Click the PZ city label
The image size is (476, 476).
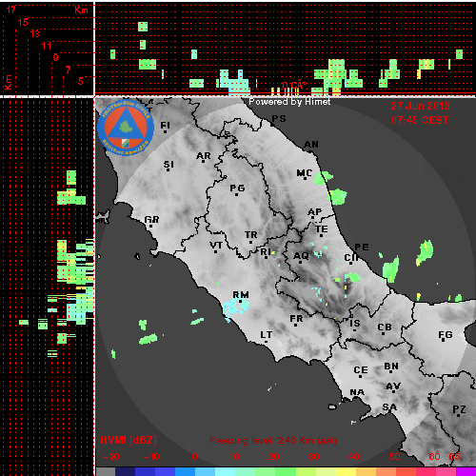[459, 409]
